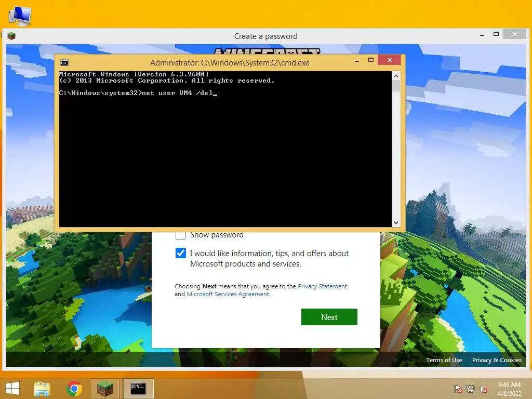
Task: Switch to the Minecraft taskbar button
Action: pos(105,389)
